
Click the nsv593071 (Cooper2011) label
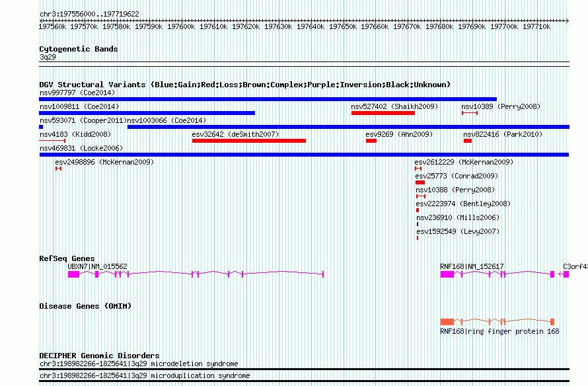pos(83,120)
